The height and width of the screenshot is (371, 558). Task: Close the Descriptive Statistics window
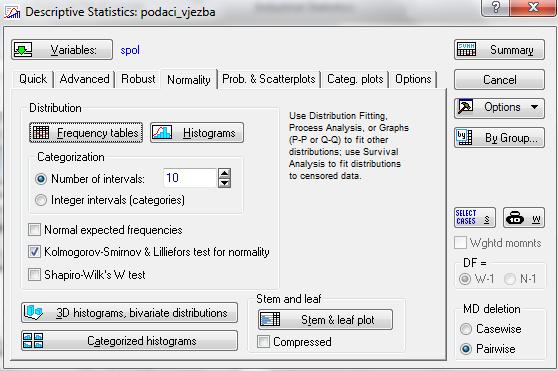pyautogui.click(x=533, y=7)
